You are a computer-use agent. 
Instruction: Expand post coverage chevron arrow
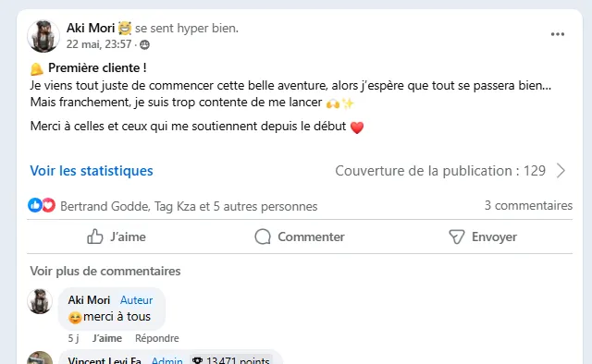(561, 171)
